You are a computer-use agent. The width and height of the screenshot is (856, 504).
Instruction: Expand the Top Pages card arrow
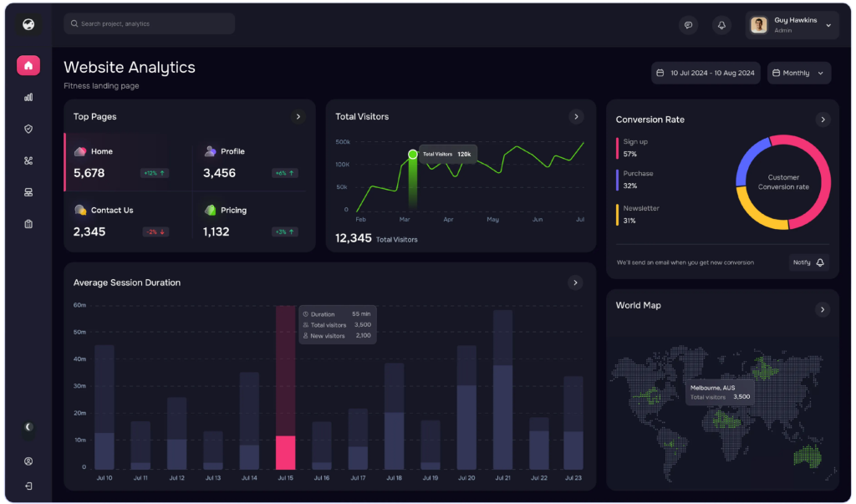point(298,117)
